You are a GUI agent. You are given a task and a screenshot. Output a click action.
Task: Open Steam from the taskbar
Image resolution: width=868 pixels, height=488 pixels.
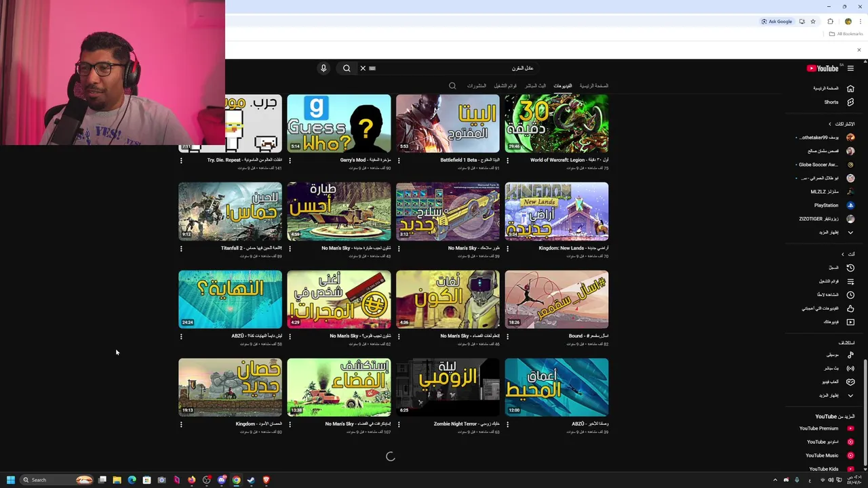coord(251,480)
